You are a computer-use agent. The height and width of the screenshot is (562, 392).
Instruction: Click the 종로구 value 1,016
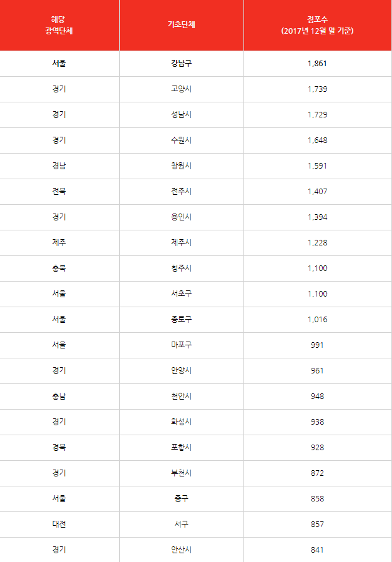(318, 319)
